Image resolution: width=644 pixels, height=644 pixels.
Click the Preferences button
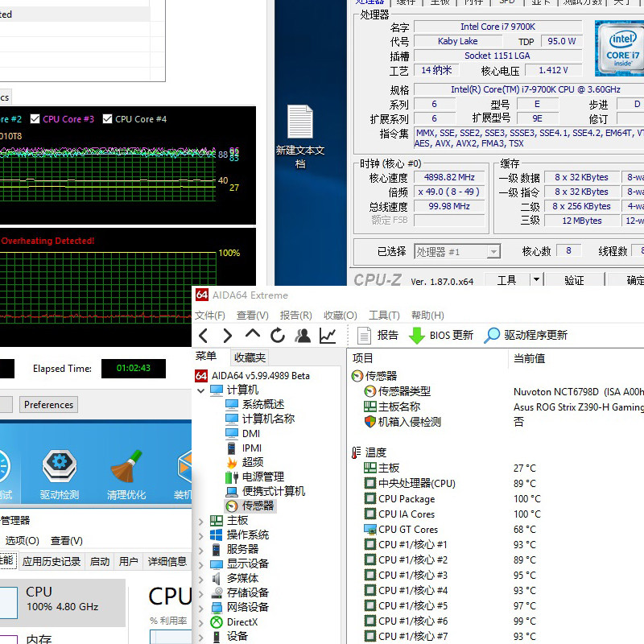[48, 405]
